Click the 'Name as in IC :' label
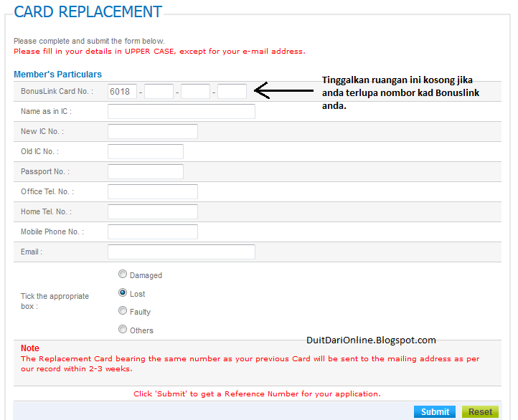518x420 pixels. [x=46, y=112]
